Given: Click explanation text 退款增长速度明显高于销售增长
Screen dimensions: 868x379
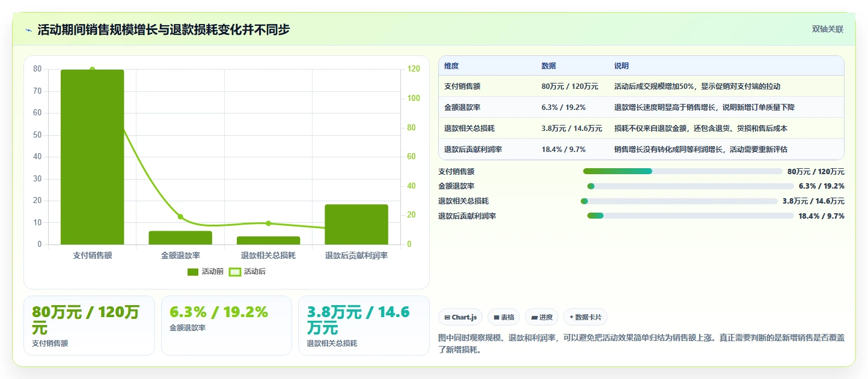Looking at the screenshot, I should tap(665, 108).
